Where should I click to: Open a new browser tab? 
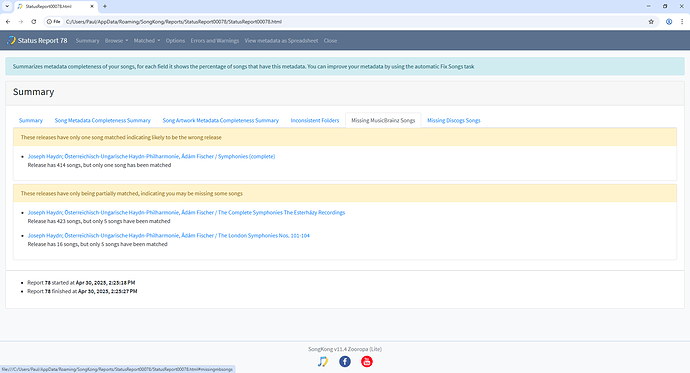(x=105, y=6)
